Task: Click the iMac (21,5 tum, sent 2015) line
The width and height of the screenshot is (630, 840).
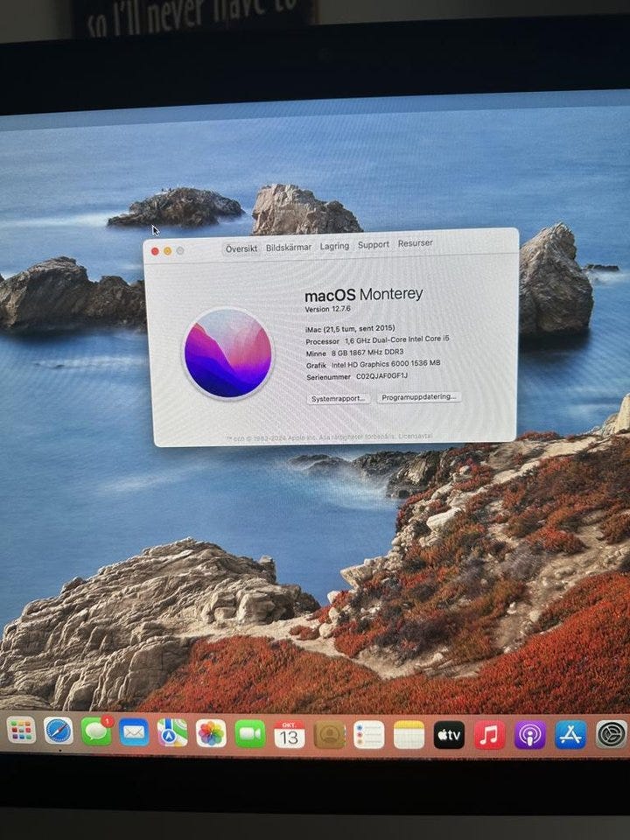Action: [350, 328]
